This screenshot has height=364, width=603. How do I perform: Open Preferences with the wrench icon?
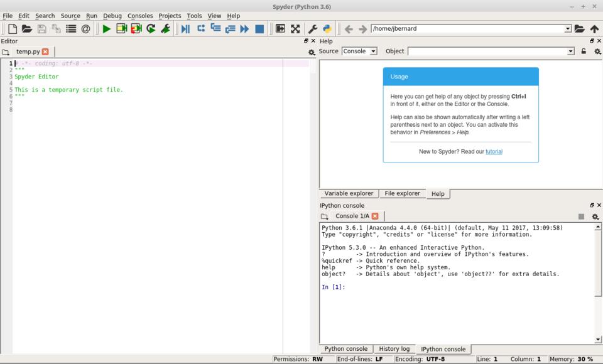pos(312,29)
